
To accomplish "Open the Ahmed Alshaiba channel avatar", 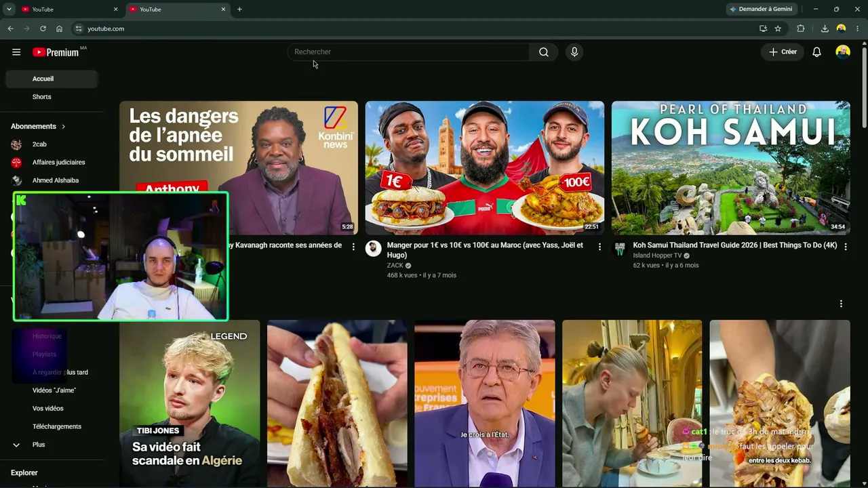I will click(x=17, y=180).
